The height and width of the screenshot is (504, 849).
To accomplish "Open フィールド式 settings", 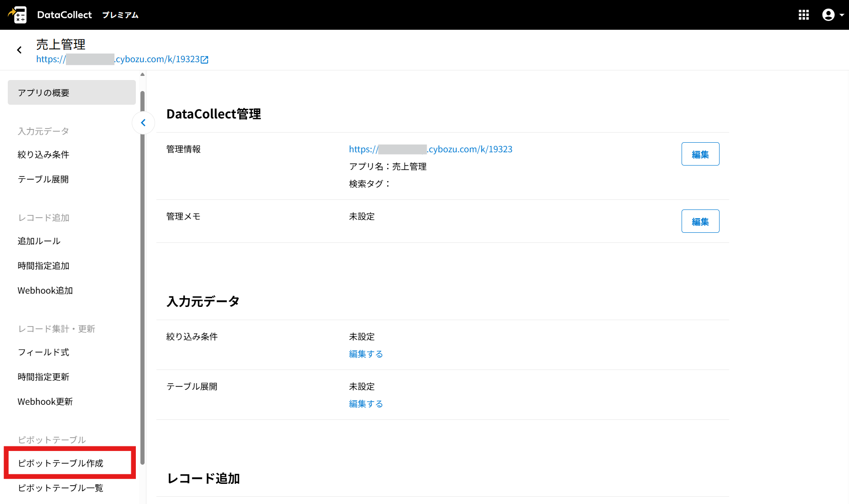I will [43, 352].
